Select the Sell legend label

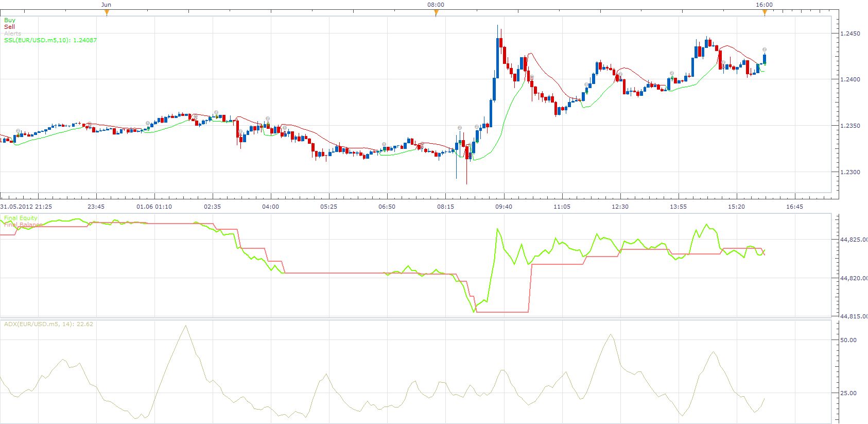[x=10, y=27]
